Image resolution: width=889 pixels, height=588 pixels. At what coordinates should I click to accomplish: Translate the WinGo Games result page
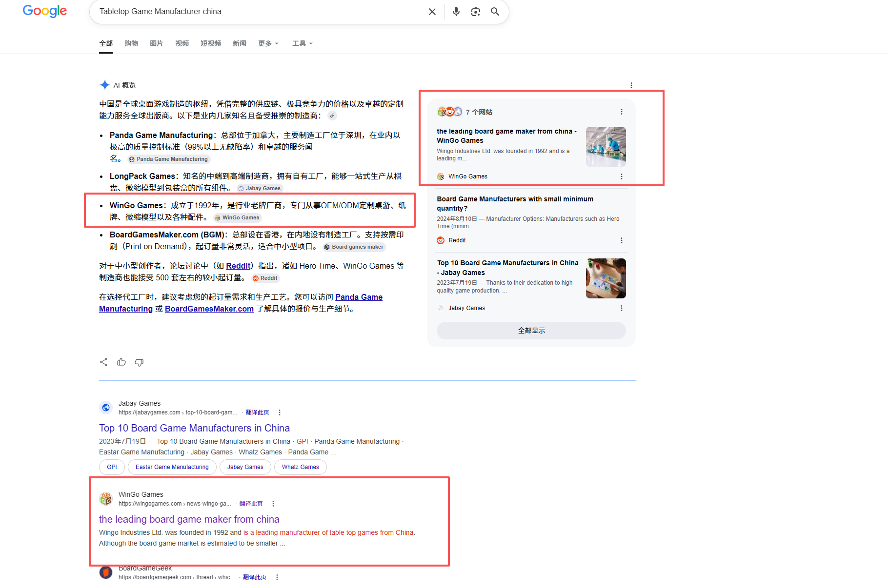[251, 504]
